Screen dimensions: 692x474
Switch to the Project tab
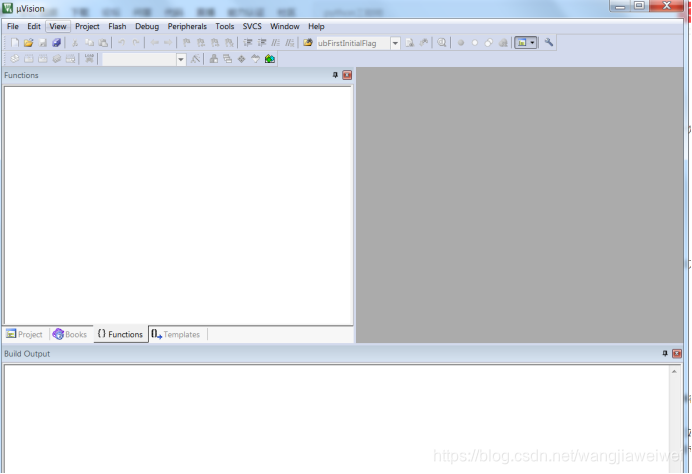[24, 335]
